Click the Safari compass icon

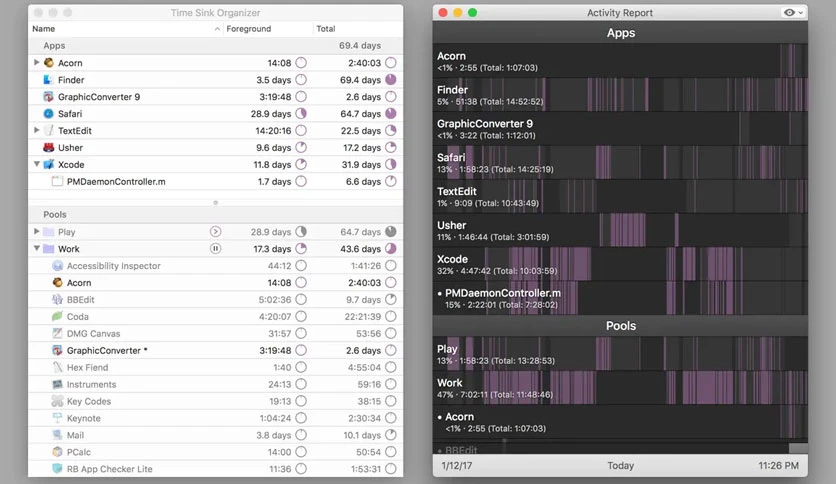pos(49,114)
